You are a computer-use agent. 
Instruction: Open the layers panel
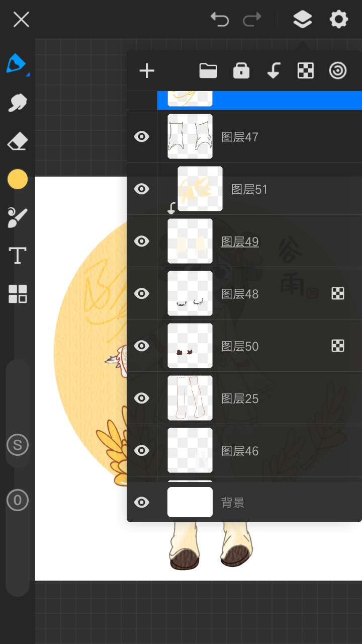pos(302,20)
